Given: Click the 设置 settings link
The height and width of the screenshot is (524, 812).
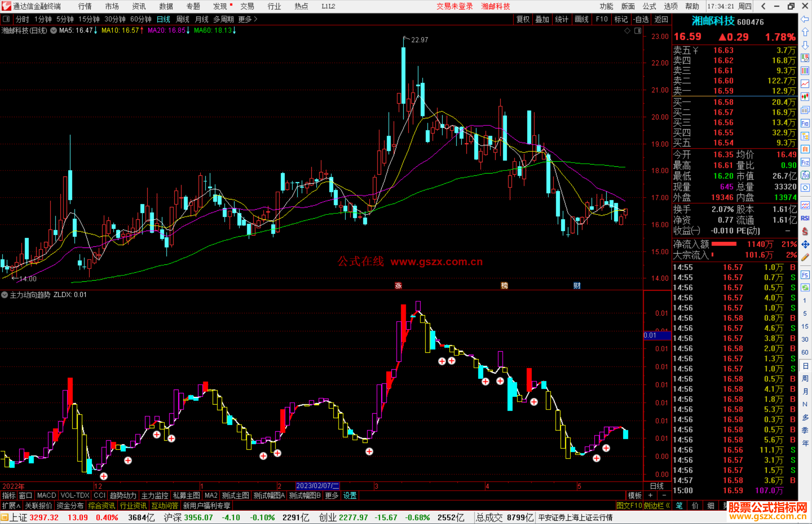Looking at the screenshot, I should 350,495.
